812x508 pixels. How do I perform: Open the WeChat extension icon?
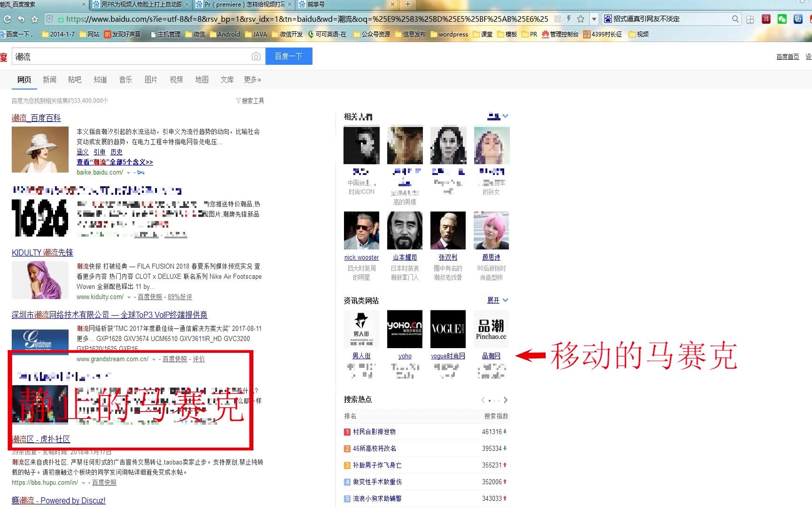(x=782, y=19)
